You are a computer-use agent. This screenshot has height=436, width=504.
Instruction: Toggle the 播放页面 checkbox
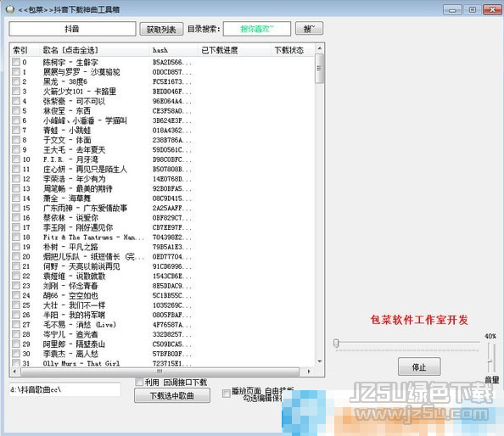[227, 393]
